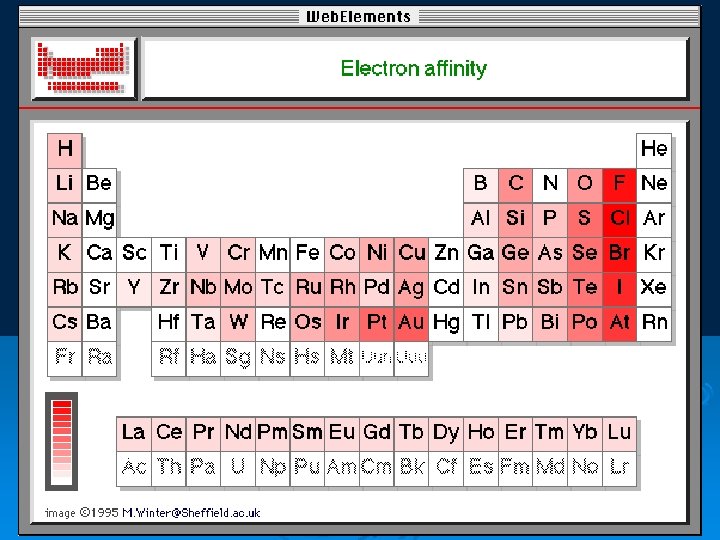Click the seaborgium Sg element

pos(238,359)
